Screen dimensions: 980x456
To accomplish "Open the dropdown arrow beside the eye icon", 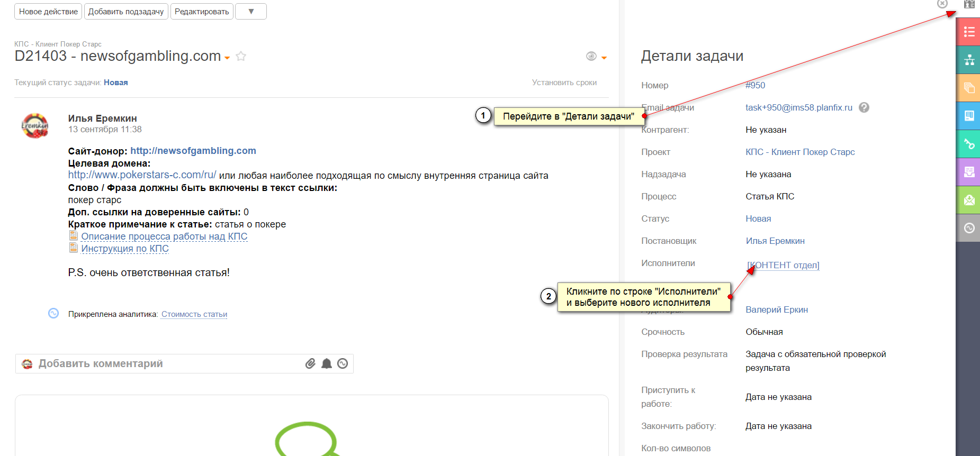I will 604,58.
